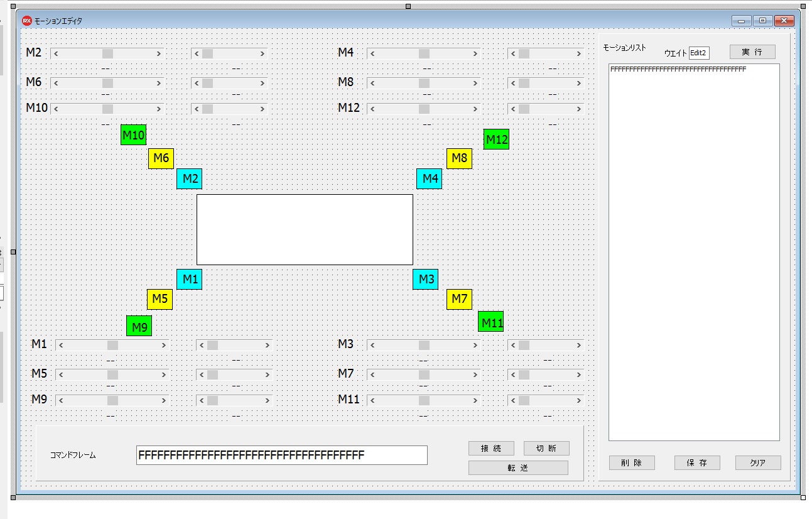Viewport: 812px width, 519px height.
Task: Click the 保存 (save) button
Action: tap(697, 463)
